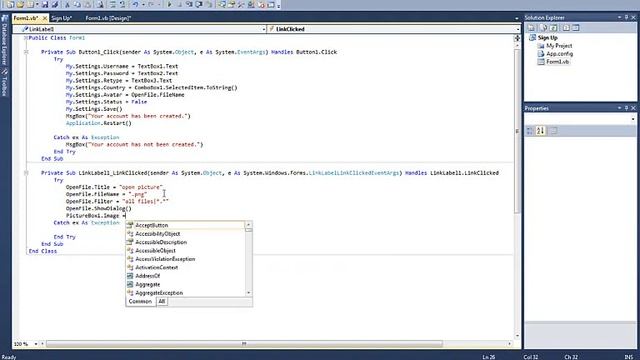Open the active files list dropdown
This screenshot has width=640, height=360.
(516, 18)
